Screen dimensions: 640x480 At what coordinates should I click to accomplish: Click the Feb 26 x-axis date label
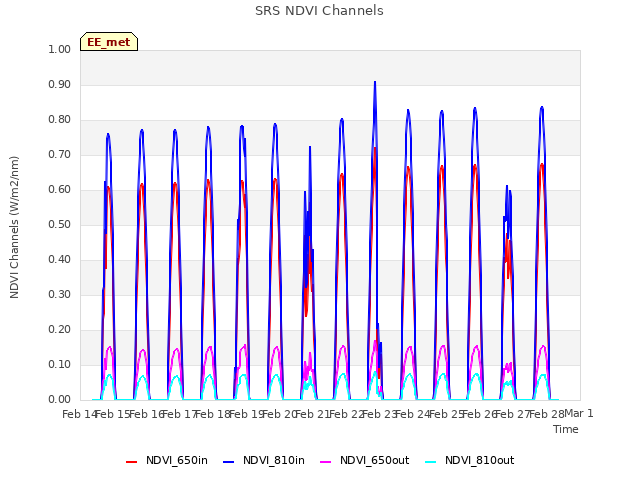tap(479, 414)
